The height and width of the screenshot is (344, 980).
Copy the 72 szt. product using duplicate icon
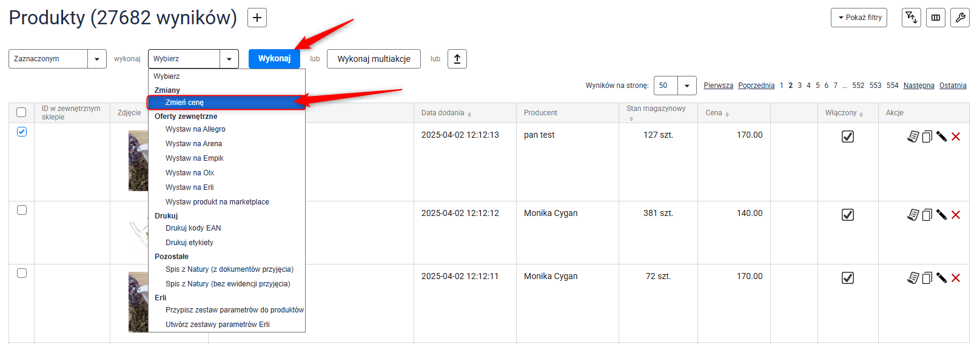point(927,278)
